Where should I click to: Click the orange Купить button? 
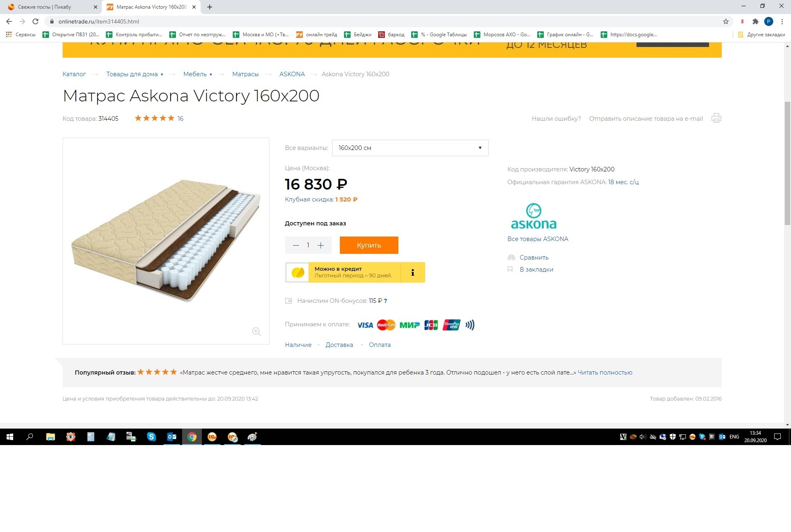pos(369,245)
